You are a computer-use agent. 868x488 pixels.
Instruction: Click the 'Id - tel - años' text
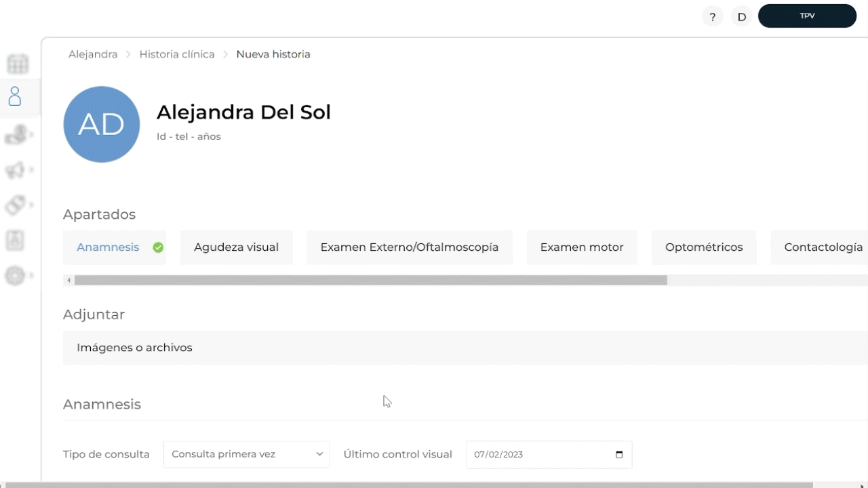(189, 136)
